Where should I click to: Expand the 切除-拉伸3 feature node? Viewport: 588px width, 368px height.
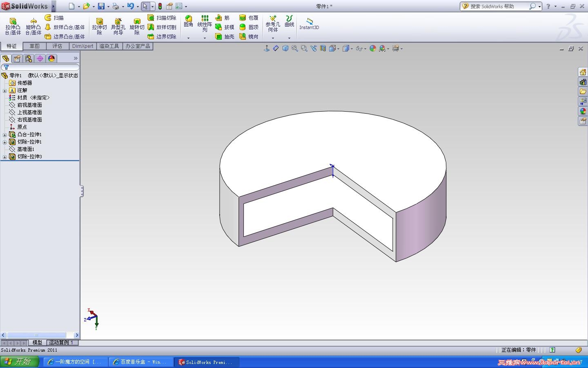tap(4, 157)
